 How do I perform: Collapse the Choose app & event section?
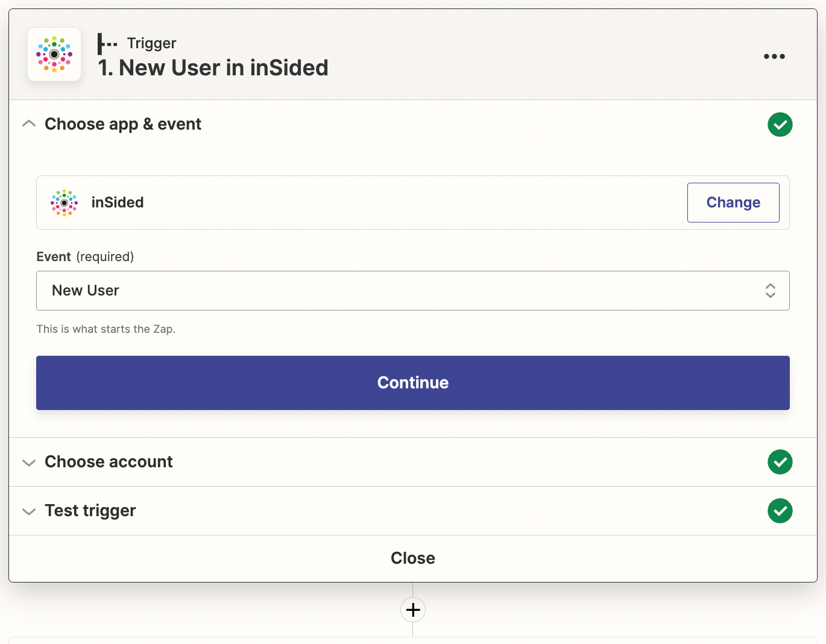click(x=28, y=124)
